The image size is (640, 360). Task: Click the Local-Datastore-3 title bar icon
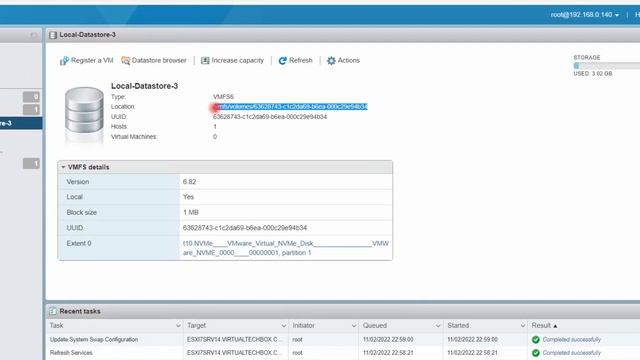[53, 35]
